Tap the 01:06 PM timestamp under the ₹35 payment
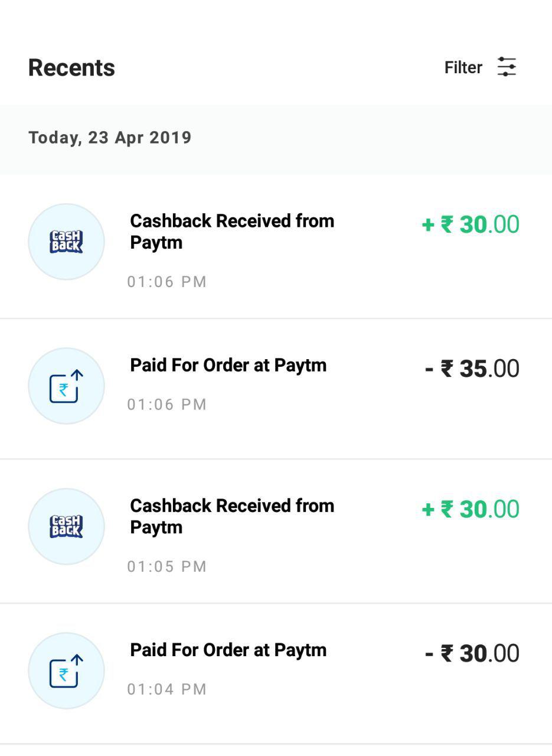Screen dimensions: 552x756 point(167,405)
